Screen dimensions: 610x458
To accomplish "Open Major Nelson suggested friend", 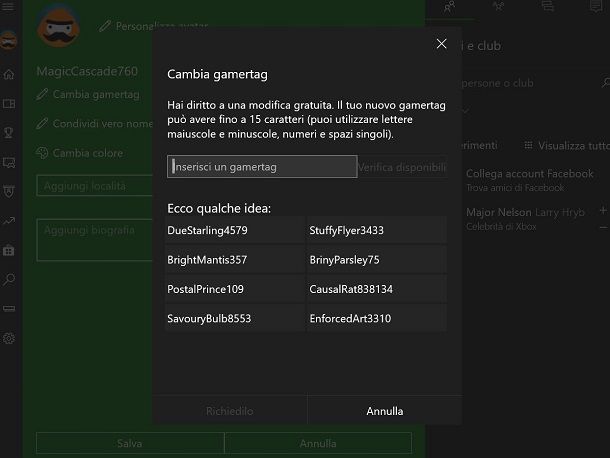I will 525,219.
